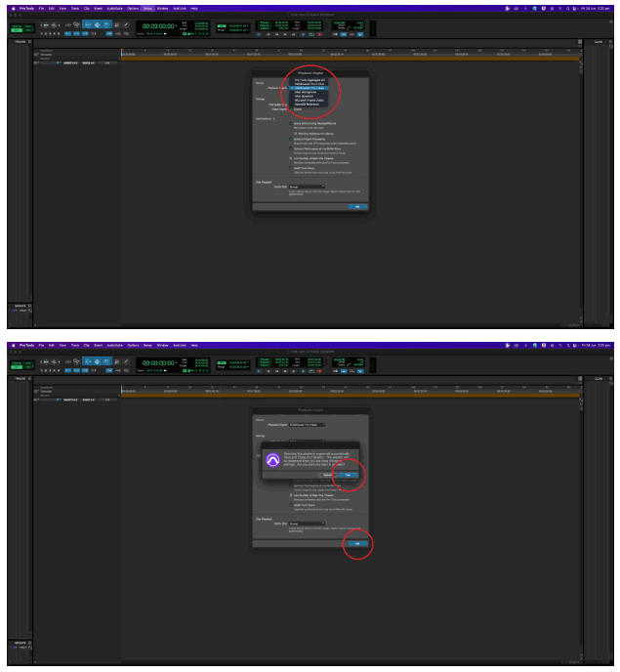
Task: Select the Pencil tool in the upper toolbar
Action: pos(126,24)
